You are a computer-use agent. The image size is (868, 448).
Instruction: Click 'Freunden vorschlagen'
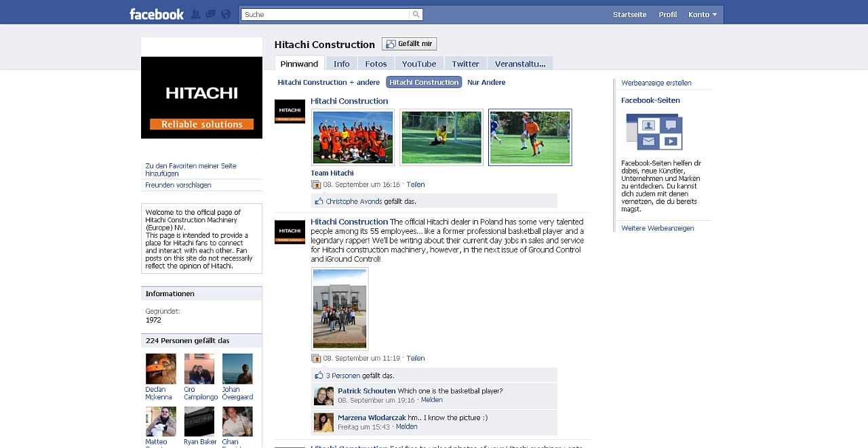point(178,185)
